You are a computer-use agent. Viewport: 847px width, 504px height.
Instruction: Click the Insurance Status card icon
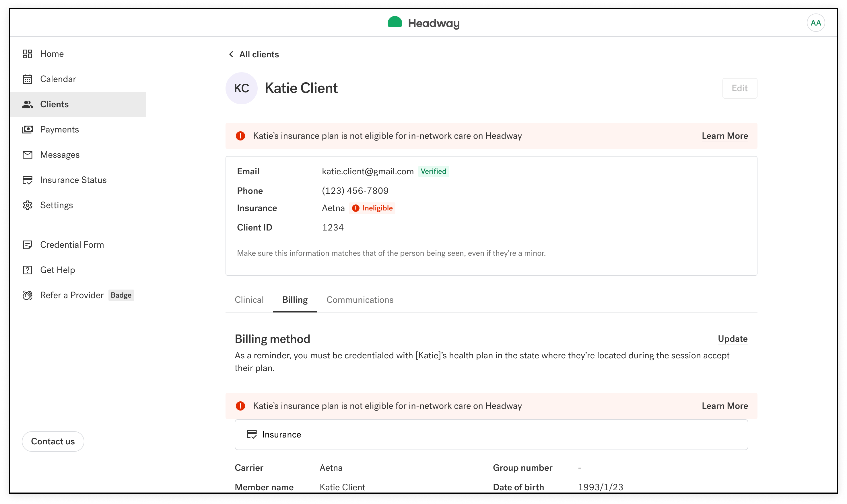(28, 180)
